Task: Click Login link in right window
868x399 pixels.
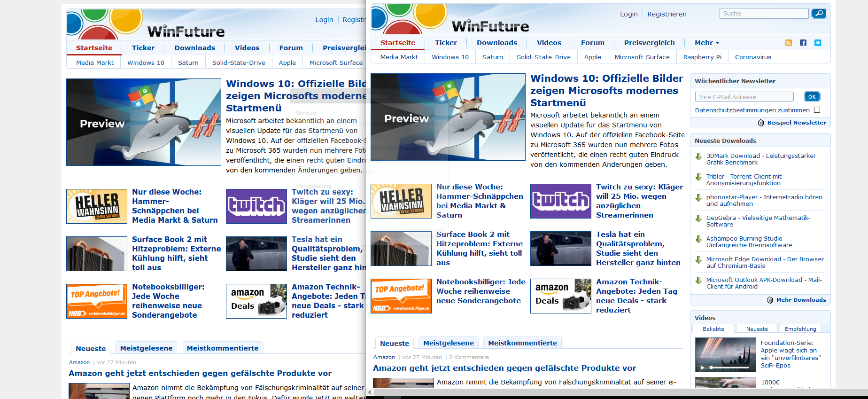Action: coord(628,14)
